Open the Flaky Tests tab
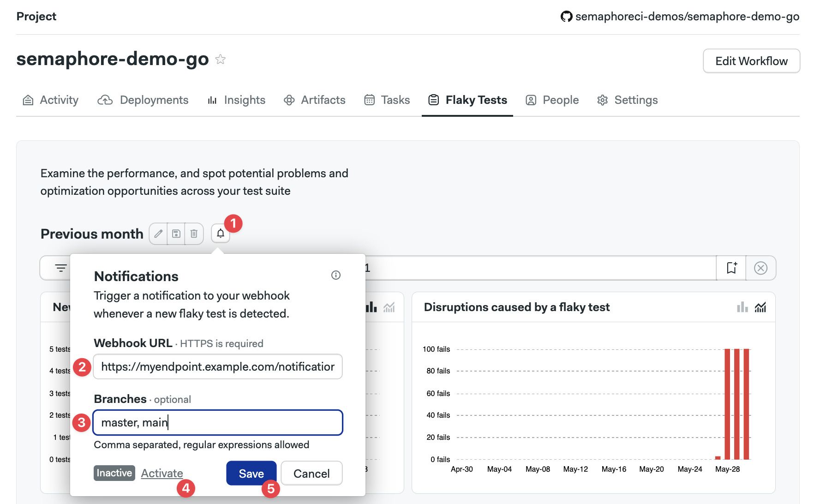814x504 pixels. (467, 100)
